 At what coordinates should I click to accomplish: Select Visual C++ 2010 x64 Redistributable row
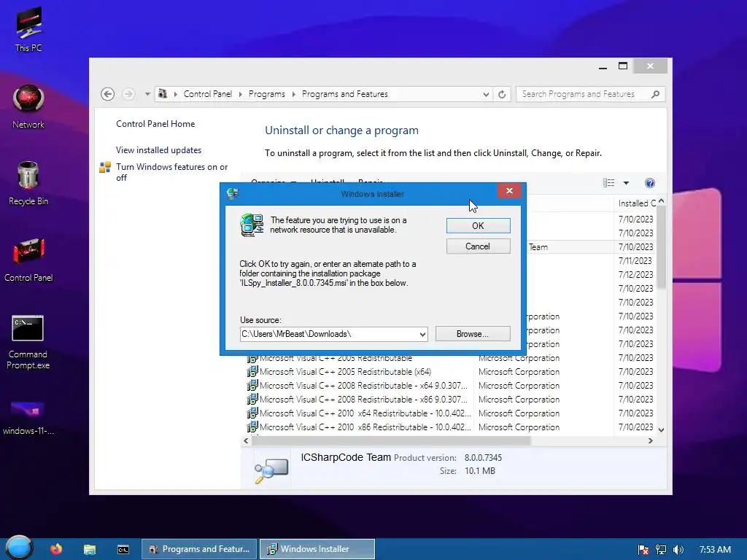[x=449, y=413]
